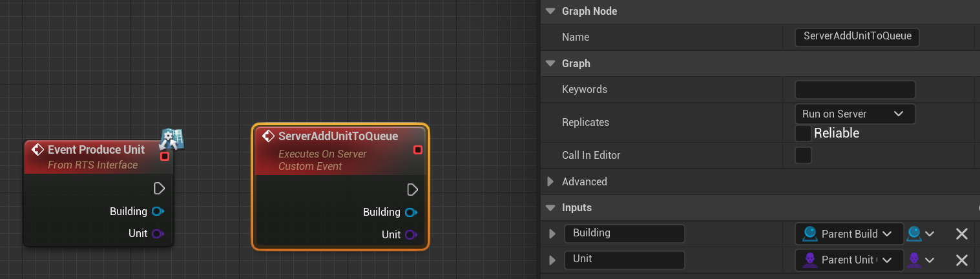Click the Unit output pin on ServerAddUnitToQueue node
Image resolution: width=980 pixels, height=279 pixels.
[410, 234]
